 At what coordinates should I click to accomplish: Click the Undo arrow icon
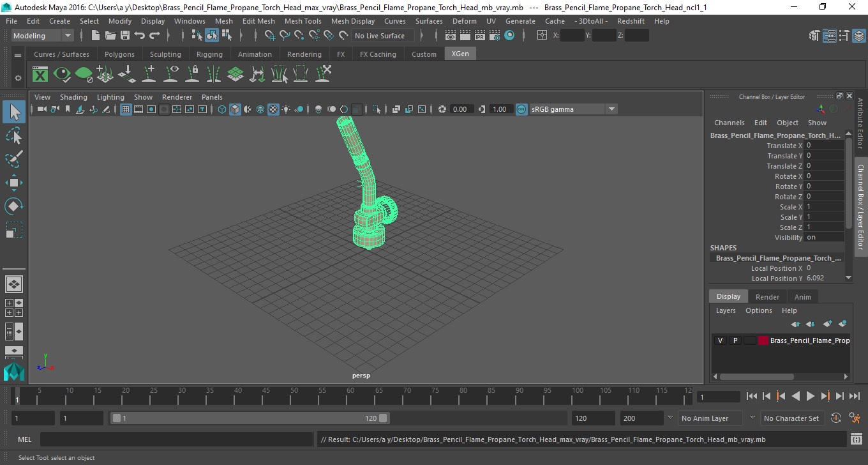pyautogui.click(x=140, y=36)
